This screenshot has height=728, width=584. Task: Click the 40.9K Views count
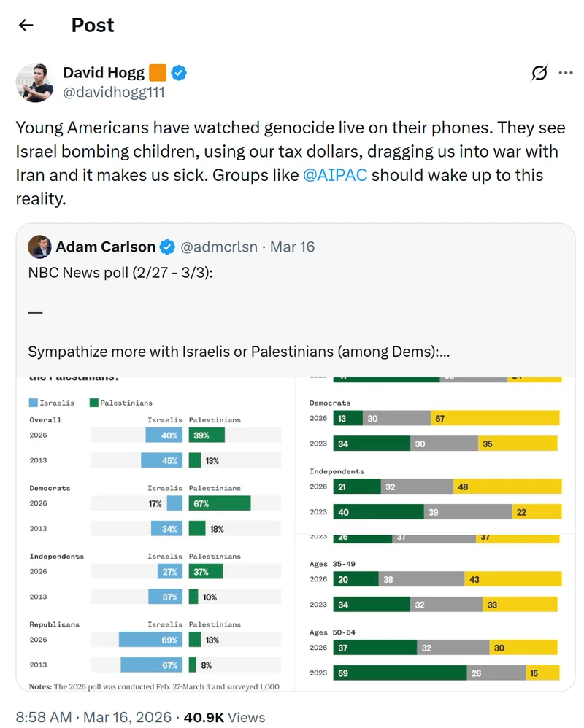click(x=224, y=717)
